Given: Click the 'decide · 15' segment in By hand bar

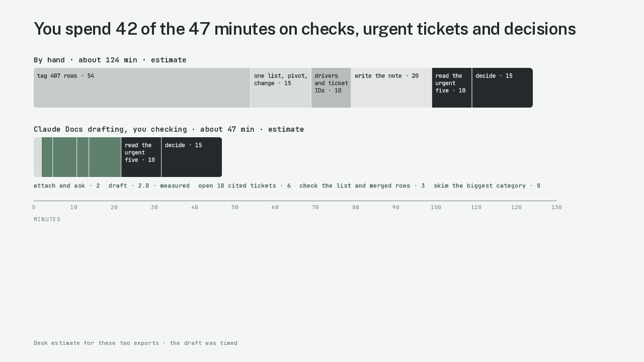Looking at the screenshot, I should 503,87.
